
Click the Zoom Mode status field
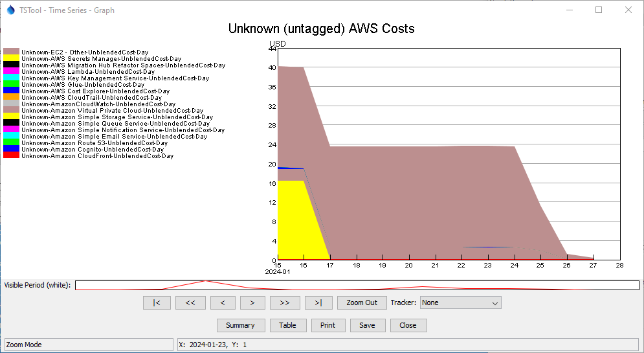(89, 345)
